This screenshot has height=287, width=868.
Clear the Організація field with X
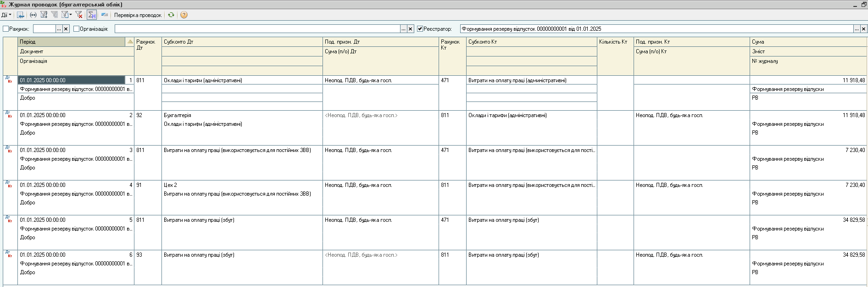point(411,29)
